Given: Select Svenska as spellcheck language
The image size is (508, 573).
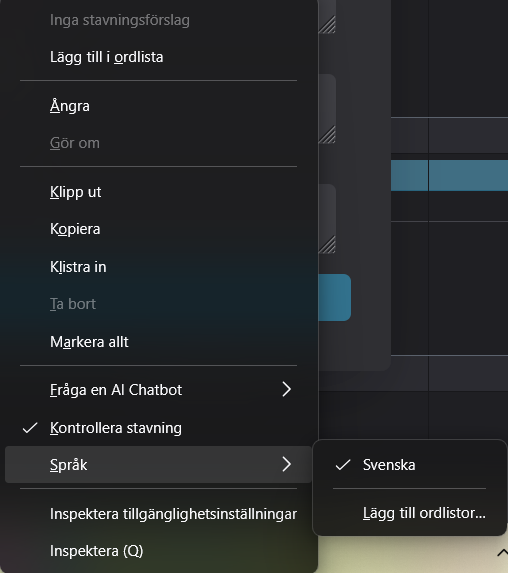Looking at the screenshot, I should [x=410, y=465].
